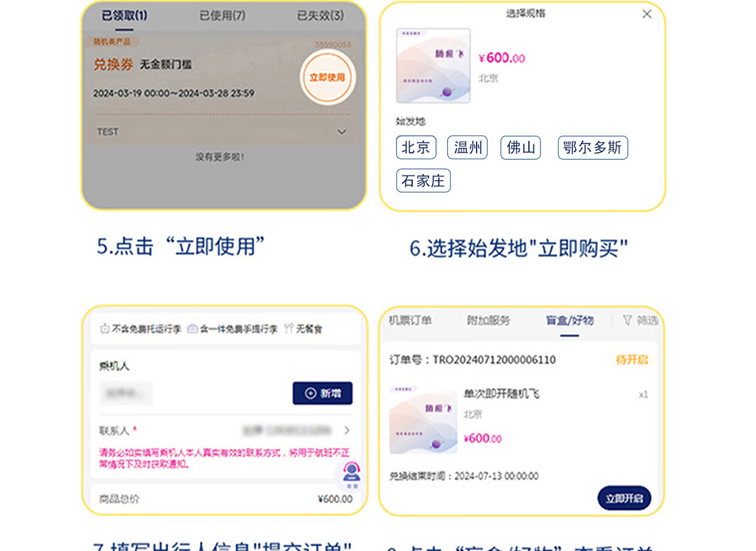Close the 选择规格 dialog with X
The image size is (756, 551).
click(646, 13)
